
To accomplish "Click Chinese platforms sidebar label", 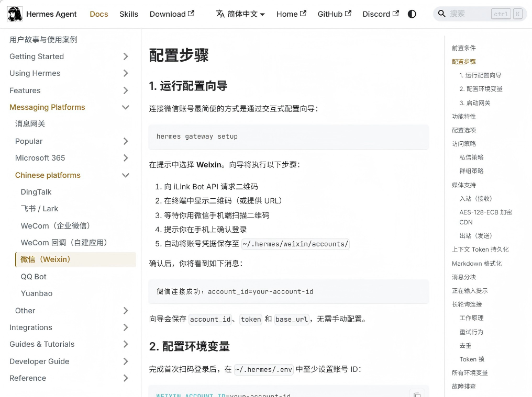I will click(48, 175).
